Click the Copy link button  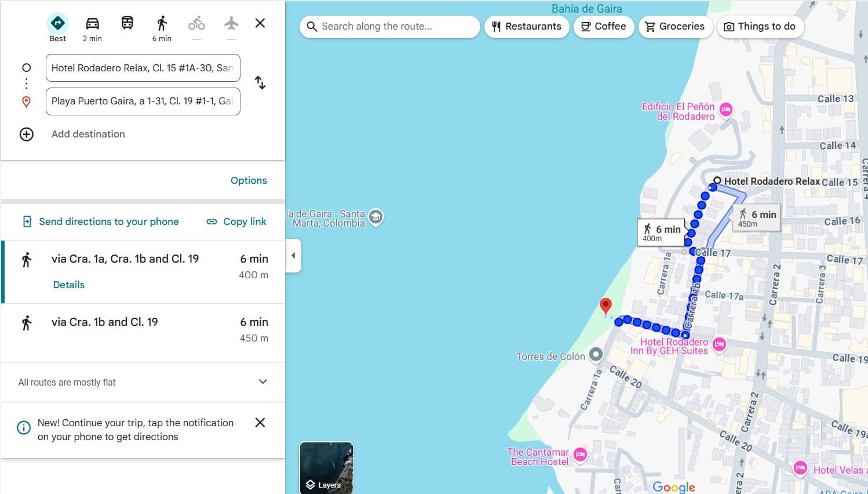pos(236,221)
